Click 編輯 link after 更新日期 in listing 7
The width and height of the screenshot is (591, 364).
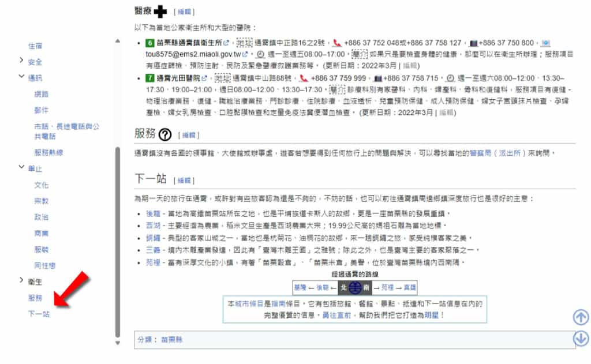point(446,112)
